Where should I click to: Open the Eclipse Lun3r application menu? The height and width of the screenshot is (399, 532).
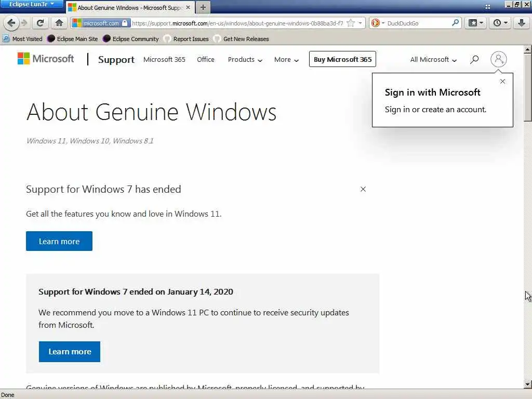pos(31,4)
